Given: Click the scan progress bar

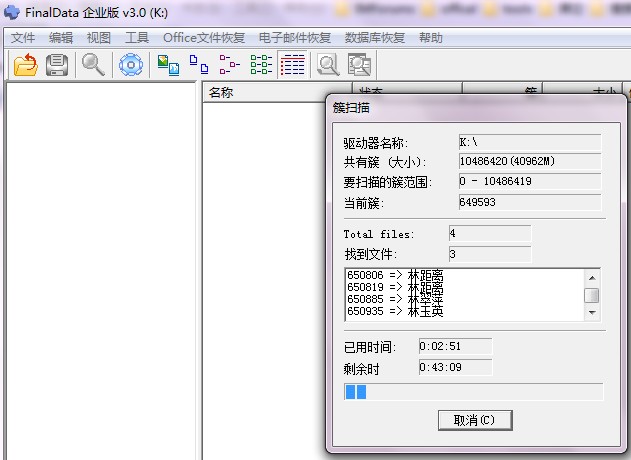Looking at the screenshot, I should tap(474, 392).
